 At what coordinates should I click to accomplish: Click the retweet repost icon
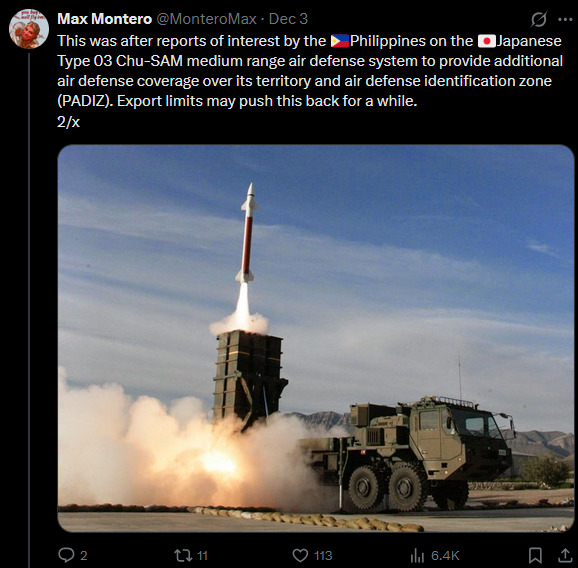point(183,555)
